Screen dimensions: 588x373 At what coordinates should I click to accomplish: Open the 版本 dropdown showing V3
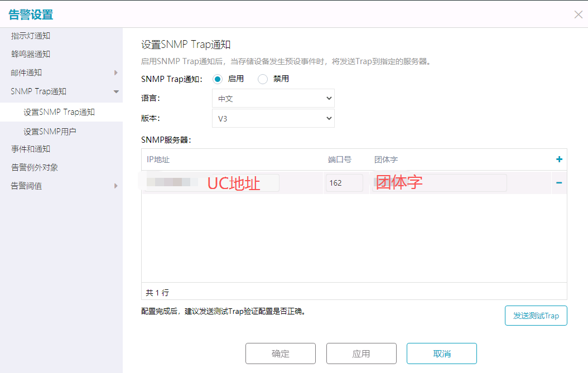click(273, 118)
